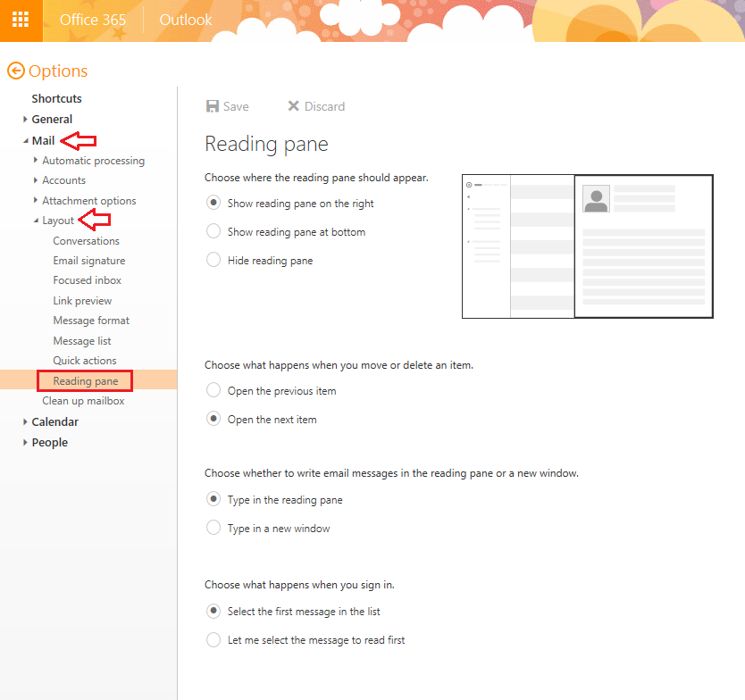This screenshot has height=700, width=745.
Task: Click the Automatic processing label
Action: tap(93, 161)
